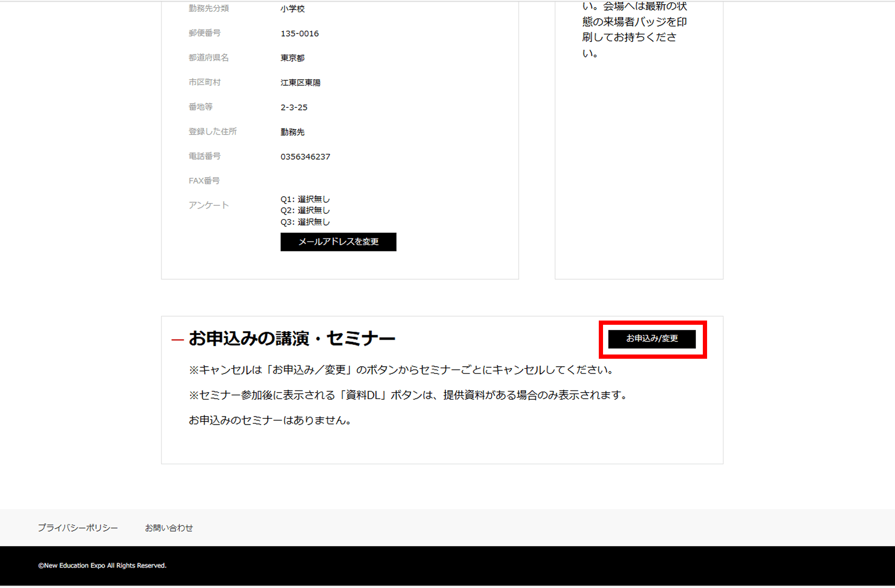Click the メールアドレスを変更 button
Screen dimensions: 895x588
(x=338, y=242)
